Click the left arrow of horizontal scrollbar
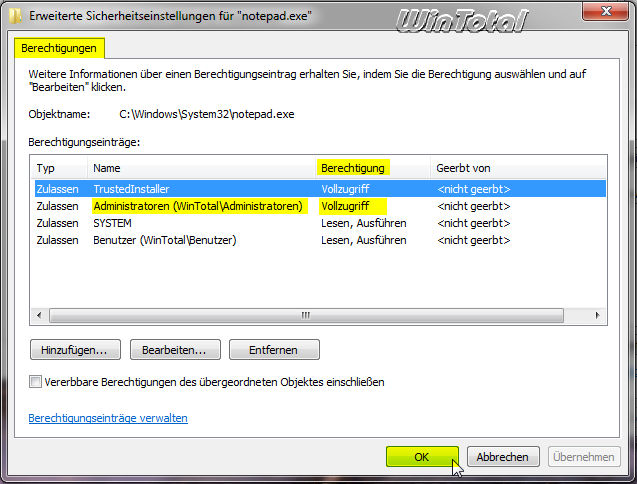The width and height of the screenshot is (637, 484). [x=39, y=315]
